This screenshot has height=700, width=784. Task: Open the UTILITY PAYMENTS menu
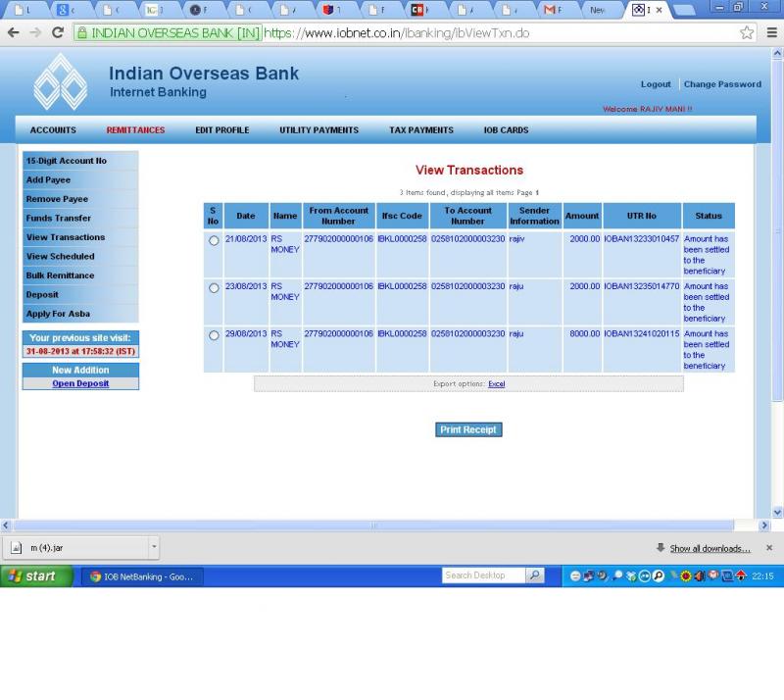[319, 130]
